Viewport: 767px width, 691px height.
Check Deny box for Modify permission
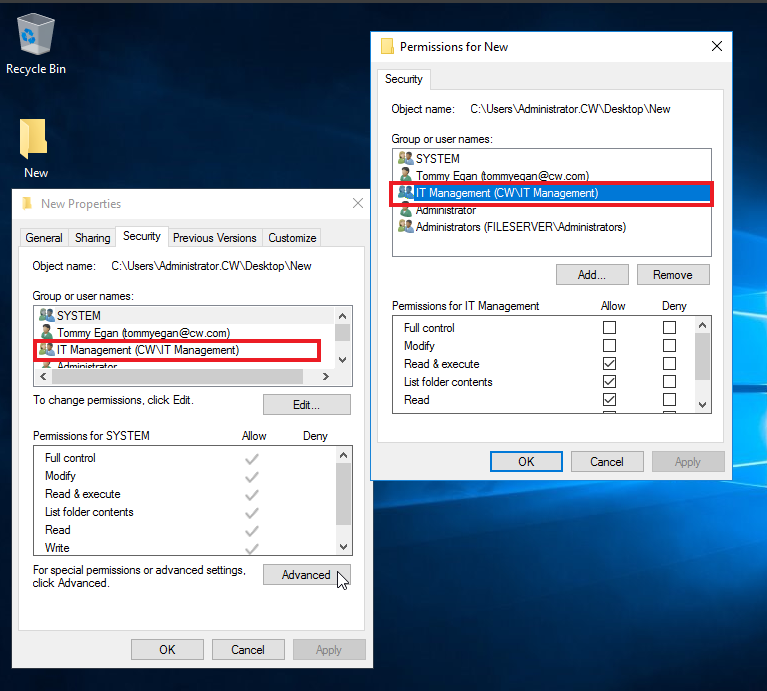pos(669,346)
